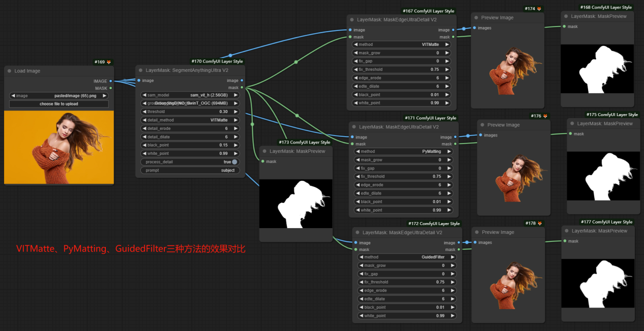Open the detail_method VITMatte selector
This screenshot has height=331, width=644.
click(x=190, y=120)
